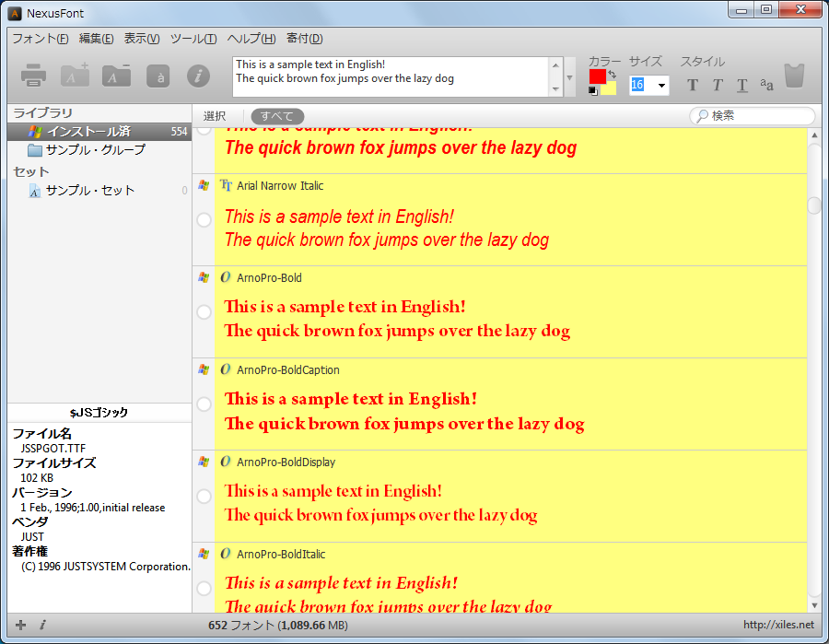Click the trash bin icon in toolbar
829x644 pixels.
coord(794,76)
